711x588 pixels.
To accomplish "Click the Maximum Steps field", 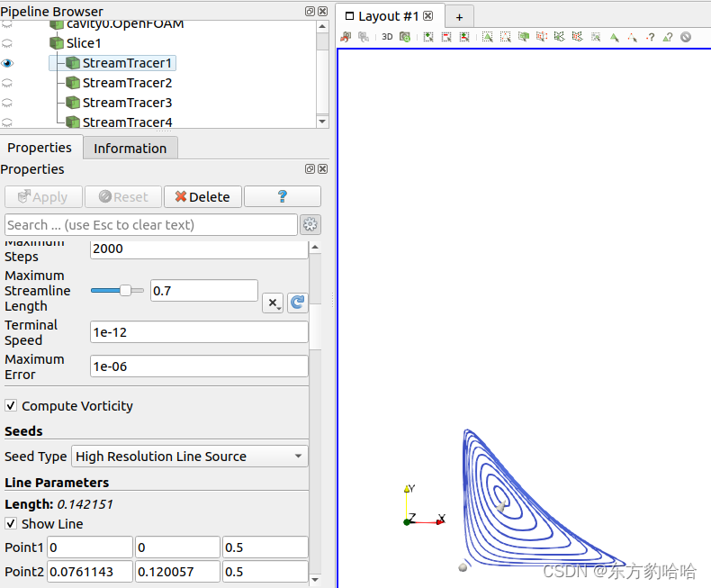I will (x=199, y=249).
